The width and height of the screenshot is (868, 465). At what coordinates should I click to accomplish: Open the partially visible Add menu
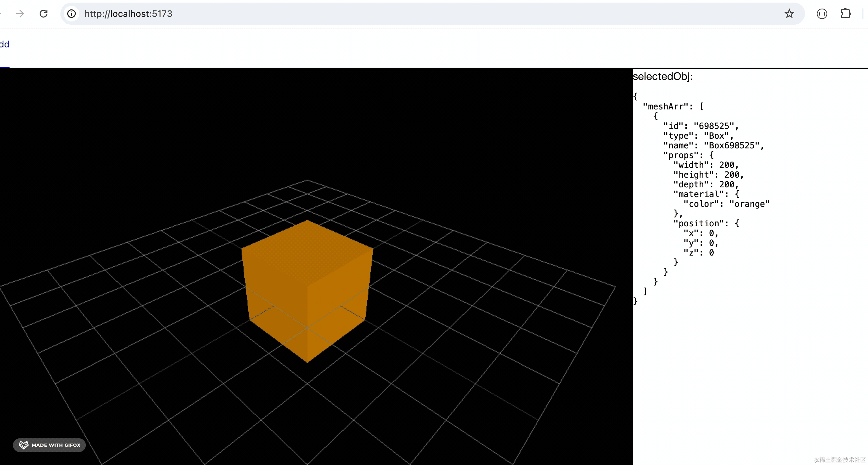pyautogui.click(x=4, y=44)
